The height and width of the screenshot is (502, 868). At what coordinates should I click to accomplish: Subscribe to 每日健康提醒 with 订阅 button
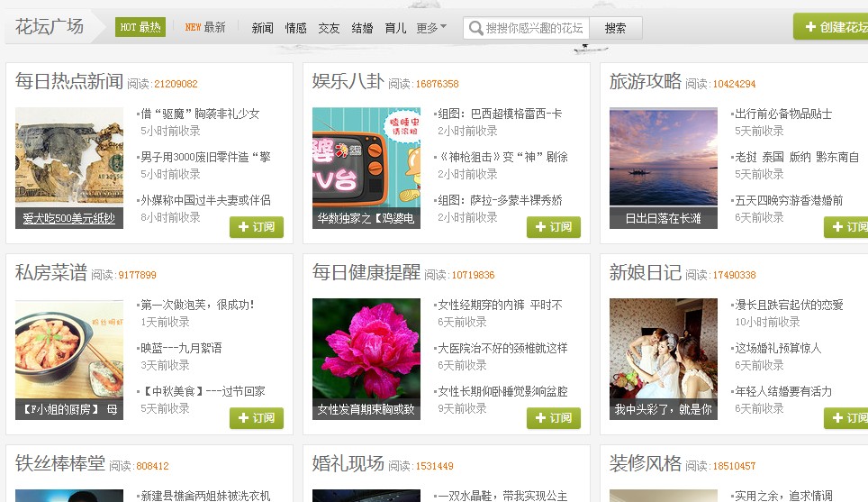554,418
